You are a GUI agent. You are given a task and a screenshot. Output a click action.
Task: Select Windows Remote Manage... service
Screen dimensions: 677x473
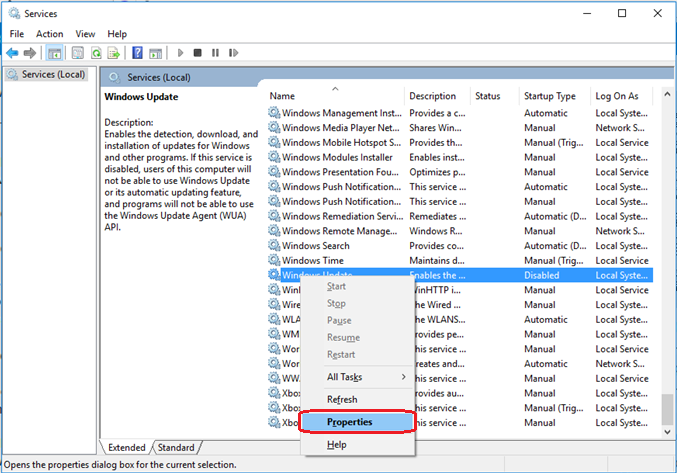(x=339, y=230)
